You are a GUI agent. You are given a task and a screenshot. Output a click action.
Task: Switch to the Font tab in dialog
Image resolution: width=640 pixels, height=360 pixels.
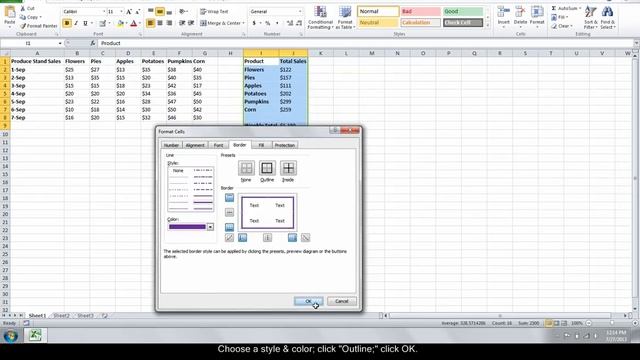point(218,145)
